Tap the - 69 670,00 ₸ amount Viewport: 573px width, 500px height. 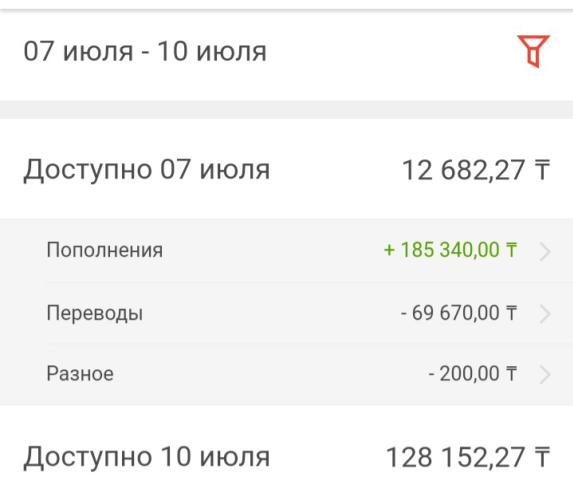point(459,313)
